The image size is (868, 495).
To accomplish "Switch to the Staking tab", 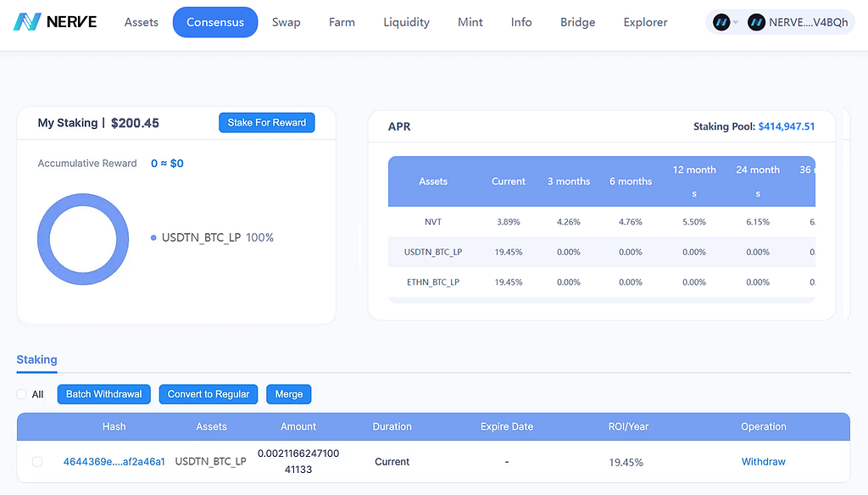I will (x=36, y=360).
